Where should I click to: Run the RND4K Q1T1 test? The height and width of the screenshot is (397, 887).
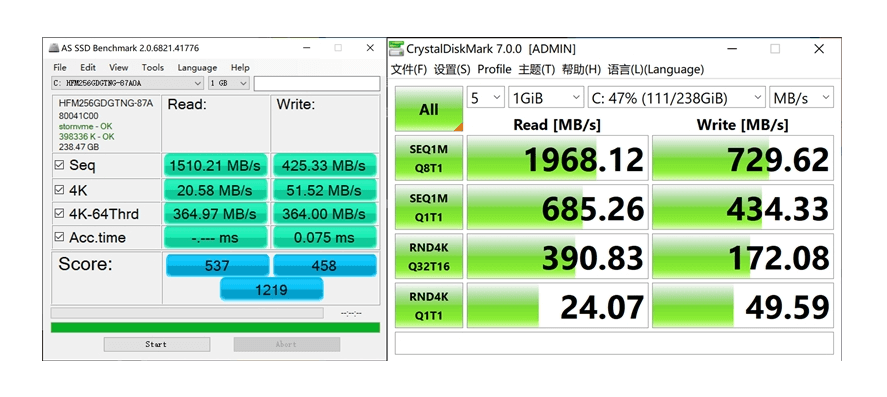[429, 305]
